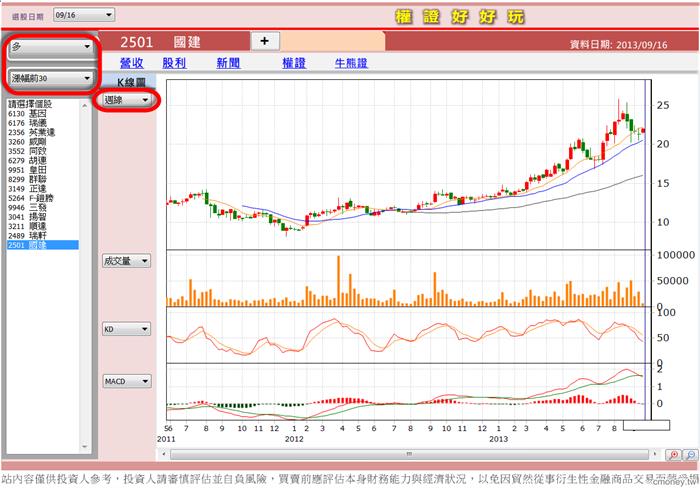Change the 週線 chart period dropdown
The image size is (700, 488).
[127, 100]
